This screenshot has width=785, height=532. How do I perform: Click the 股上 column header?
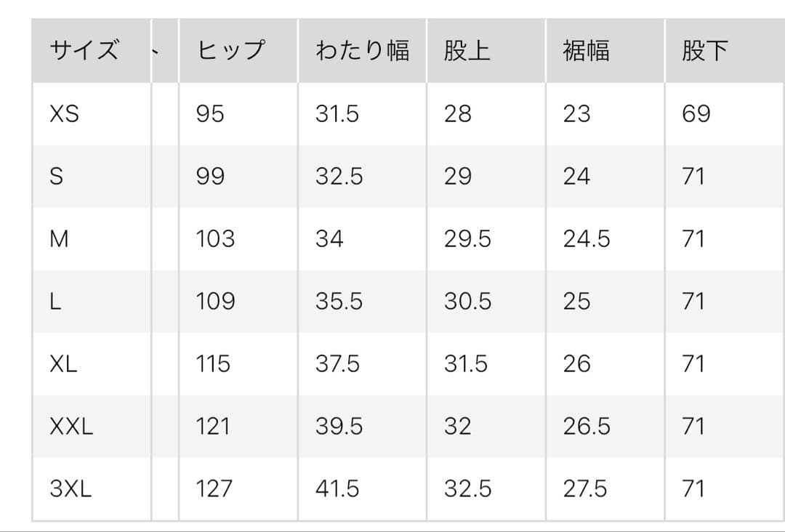(467, 51)
